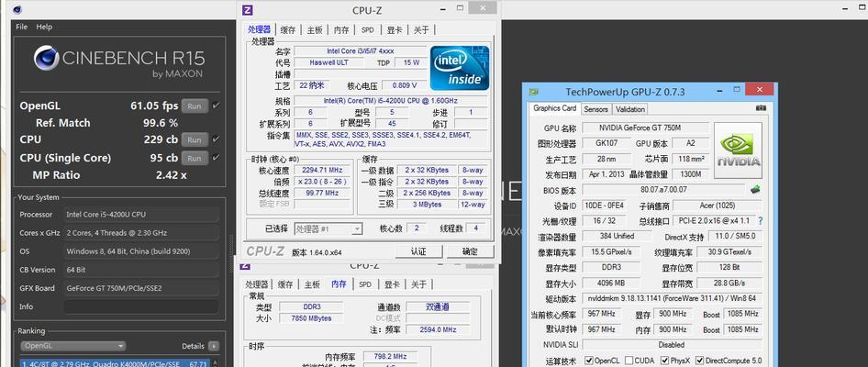Switch to 处理器 tab in memory CPU-Z window
The width and height of the screenshot is (868, 367).
[x=257, y=284]
